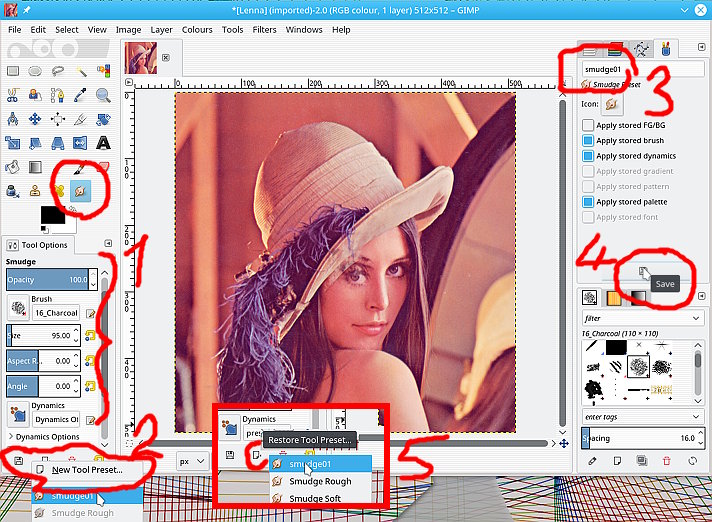Toggle Apply stored gradient checkbox
The height and width of the screenshot is (522, 712).
click(588, 171)
